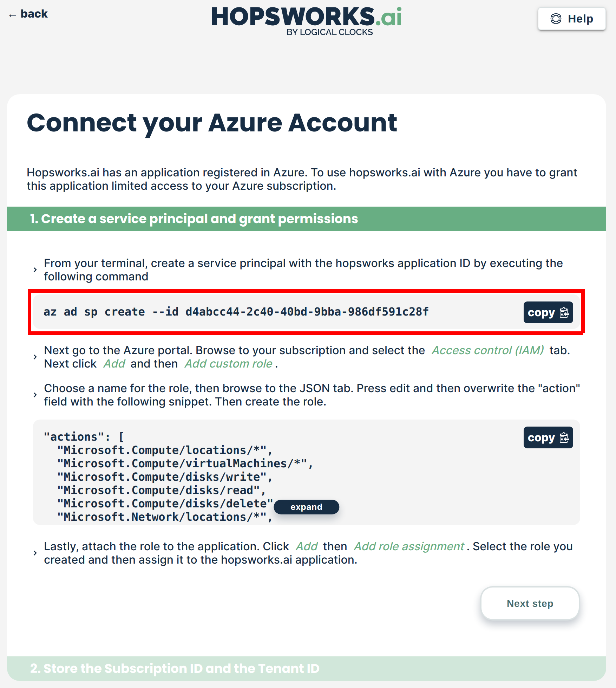The image size is (616, 688).
Task: Click chevron beside 'Lastly, attach the role'
Action: (x=35, y=553)
